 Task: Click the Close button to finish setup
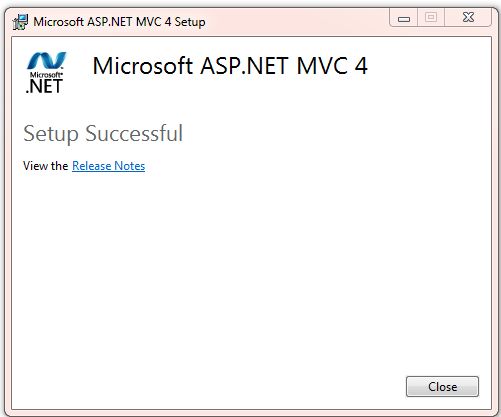point(442,387)
